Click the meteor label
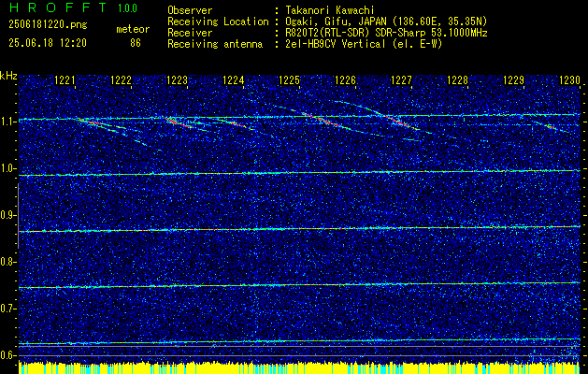This screenshot has width=588, height=374. (133, 29)
